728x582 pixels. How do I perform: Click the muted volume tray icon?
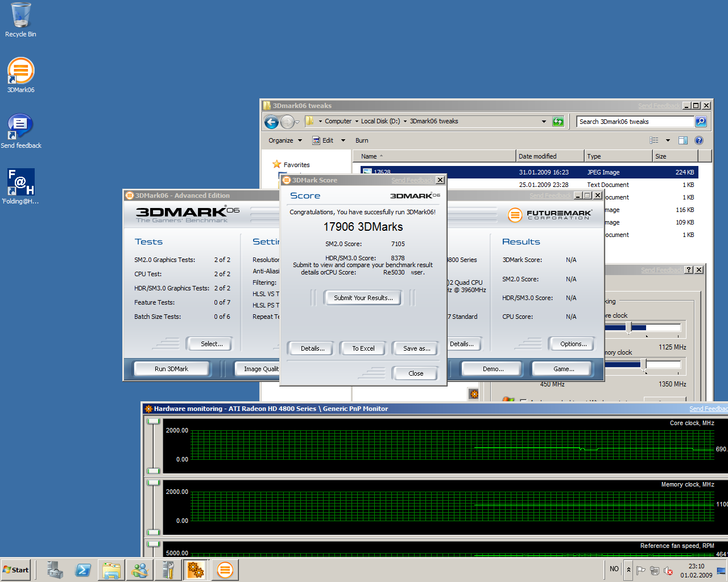[669, 571]
